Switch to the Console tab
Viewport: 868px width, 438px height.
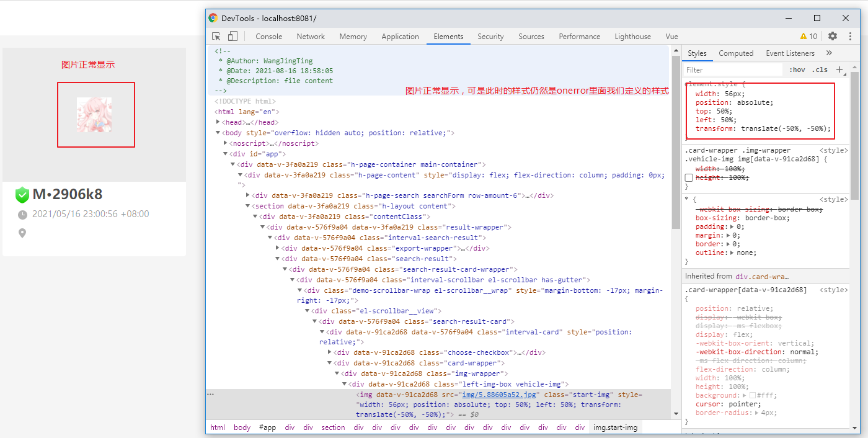(x=269, y=37)
